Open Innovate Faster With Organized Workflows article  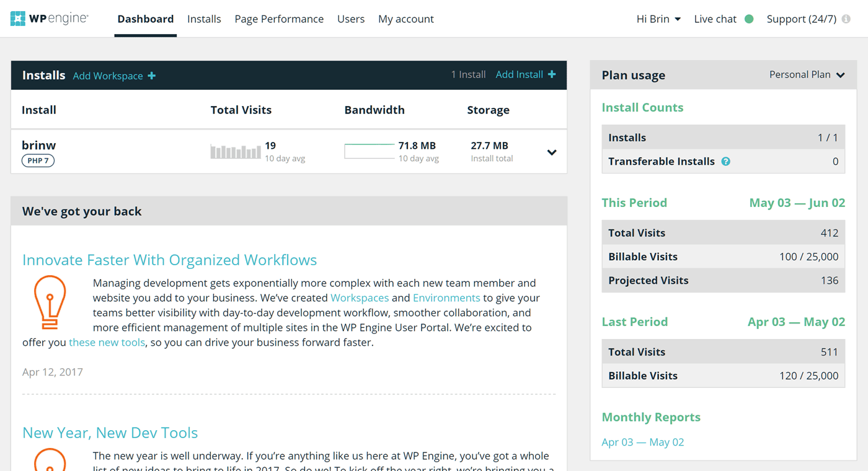pyautogui.click(x=169, y=260)
